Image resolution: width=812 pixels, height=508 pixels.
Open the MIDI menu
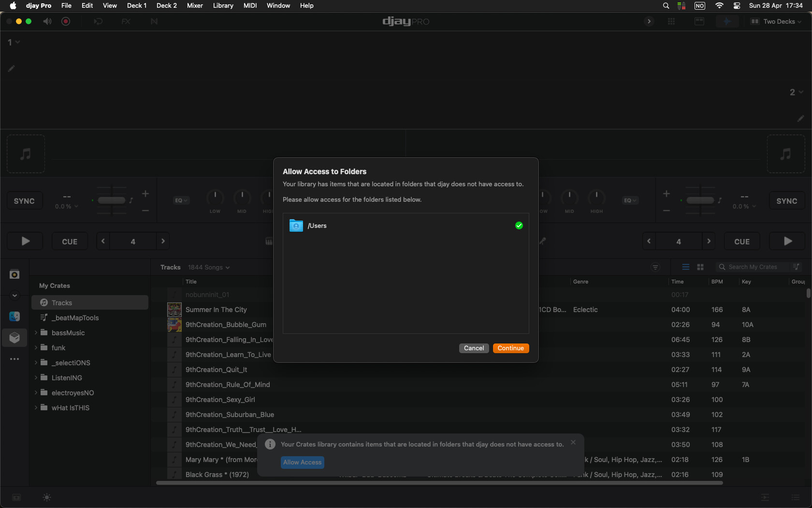coord(250,6)
